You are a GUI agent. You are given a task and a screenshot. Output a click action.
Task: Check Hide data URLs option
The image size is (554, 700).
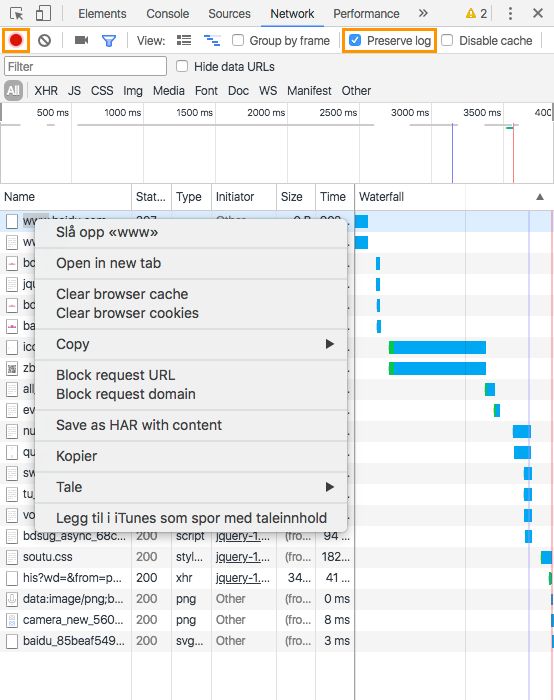pyautogui.click(x=182, y=67)
